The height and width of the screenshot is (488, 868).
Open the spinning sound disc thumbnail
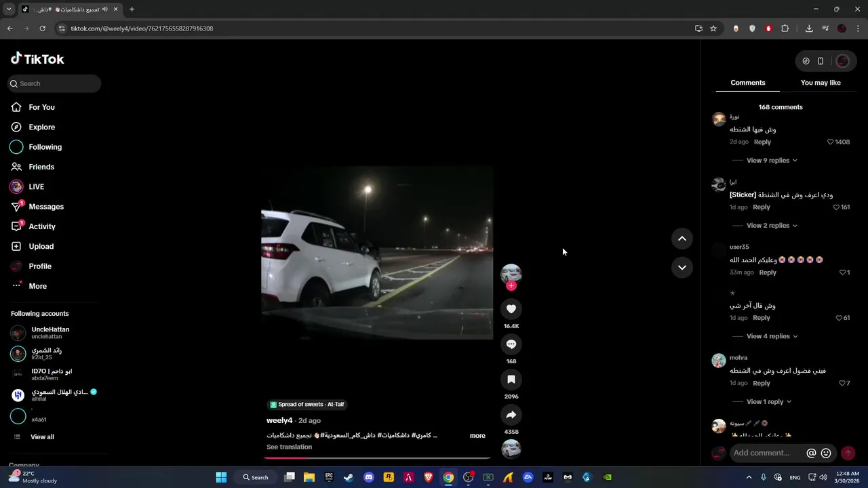click(x=511, y=449)
